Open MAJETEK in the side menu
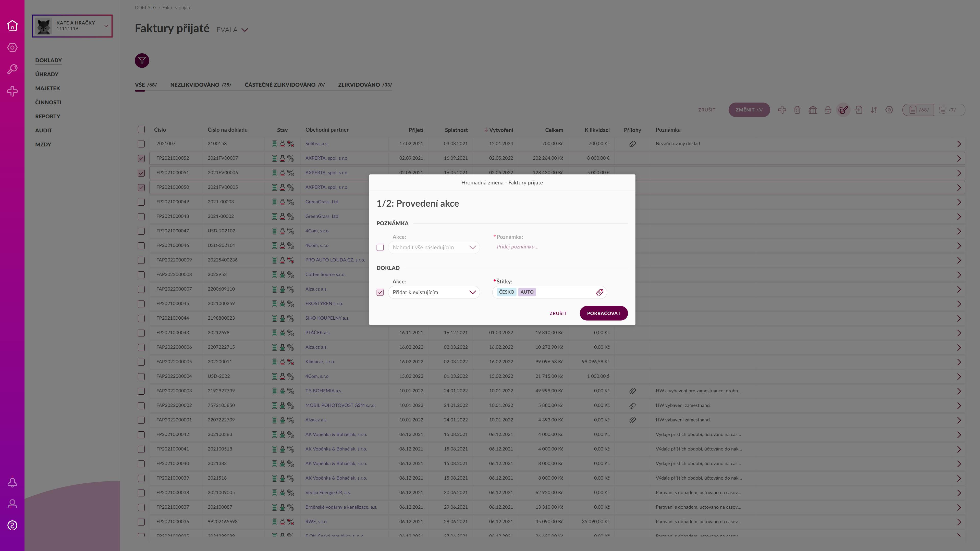This screenshot has height=551, width=980. point(47,89)
